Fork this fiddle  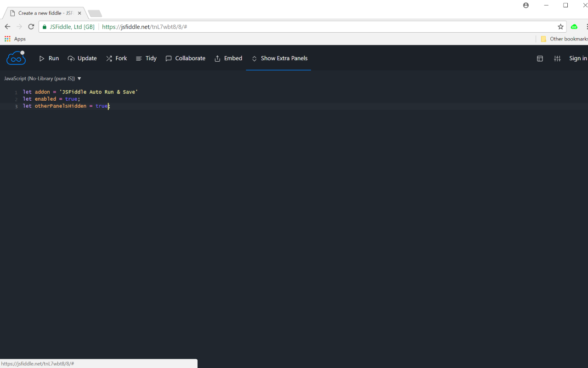pos(117,58)
